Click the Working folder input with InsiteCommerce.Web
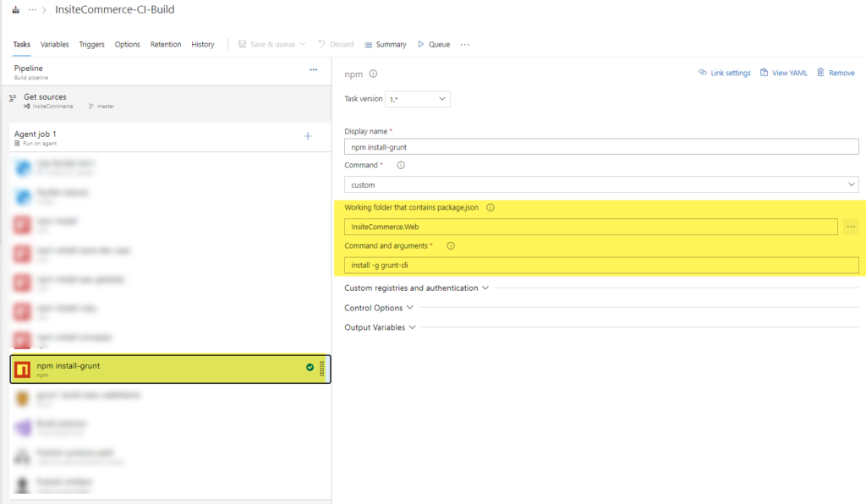 591,227
